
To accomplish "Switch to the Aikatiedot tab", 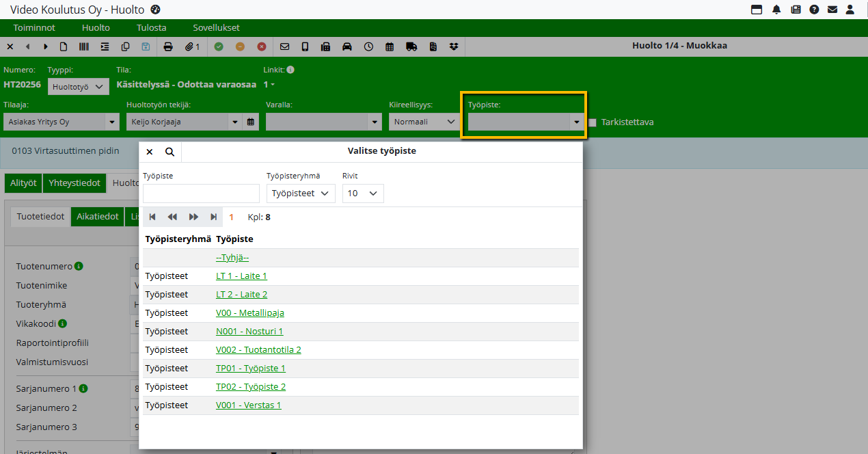I will pos(97,216).
